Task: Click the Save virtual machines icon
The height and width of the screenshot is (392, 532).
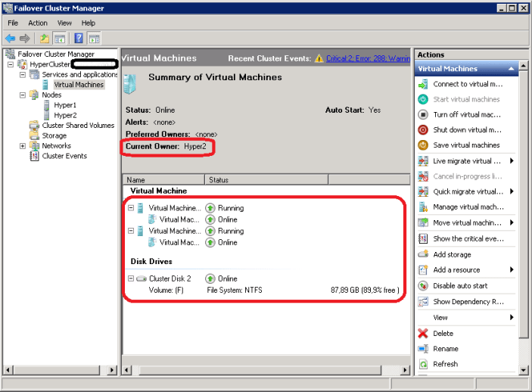Action: click(x=423, y=145)
